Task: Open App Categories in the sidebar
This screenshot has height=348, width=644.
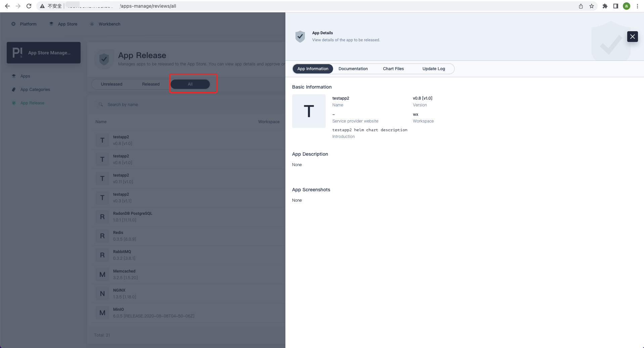Action: pyautogui.click(x=35, y=90)
